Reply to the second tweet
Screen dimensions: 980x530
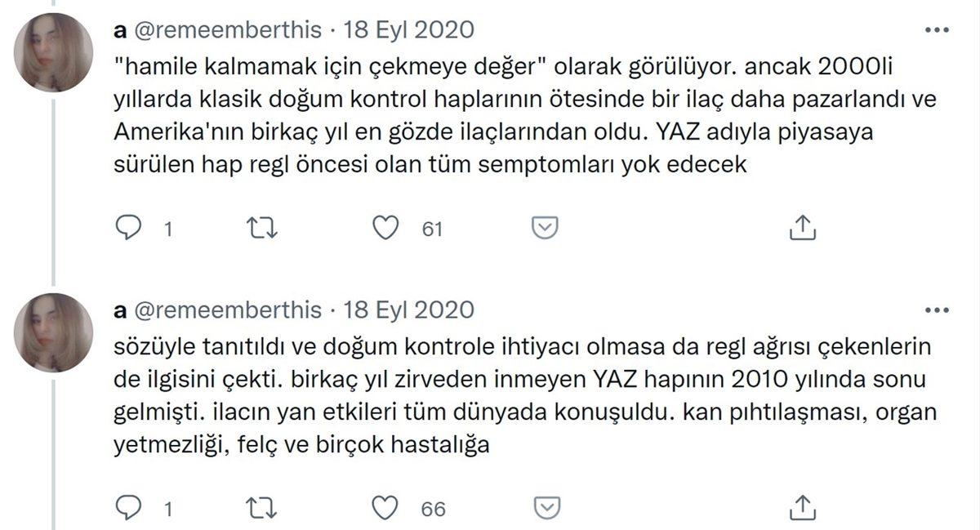131,508
